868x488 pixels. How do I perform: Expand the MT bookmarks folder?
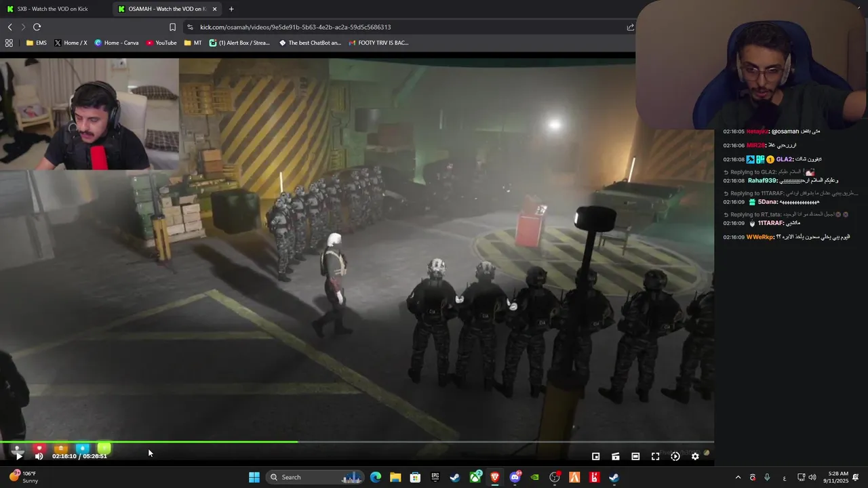193,43
